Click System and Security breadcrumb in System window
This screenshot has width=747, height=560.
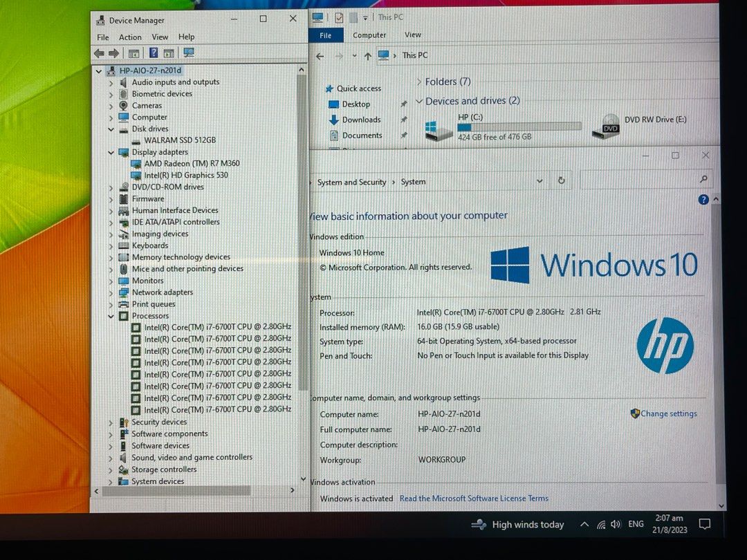tap(351, 183)
